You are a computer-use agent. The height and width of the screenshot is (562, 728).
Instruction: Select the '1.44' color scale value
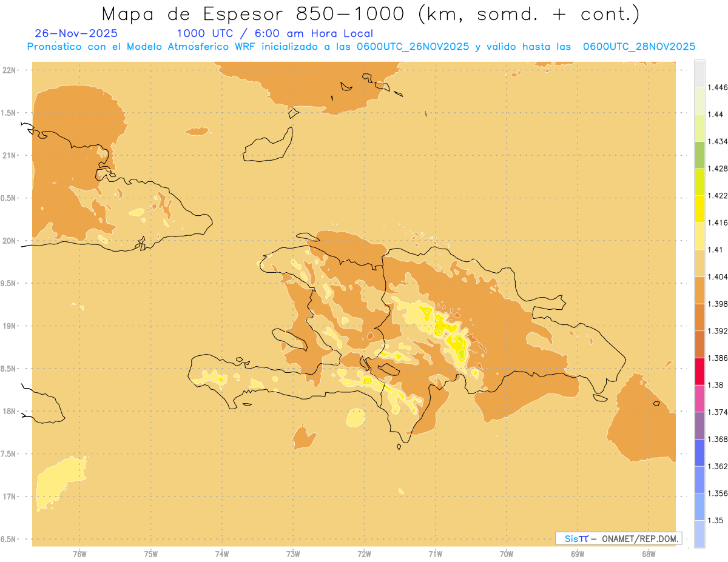pos(716,114)
